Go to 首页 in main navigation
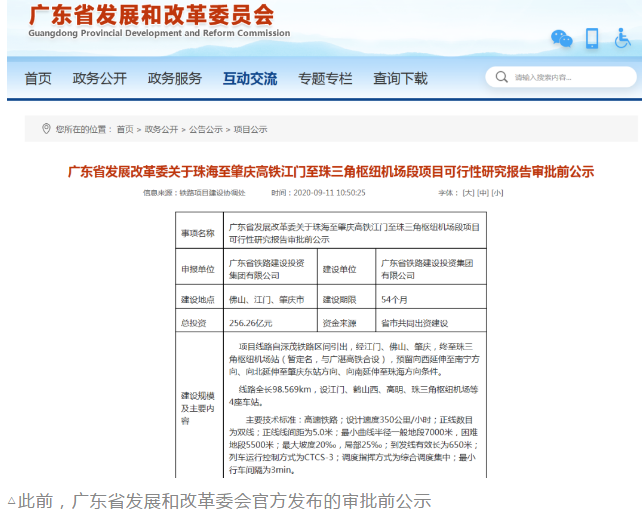 (x=38, y=78)
